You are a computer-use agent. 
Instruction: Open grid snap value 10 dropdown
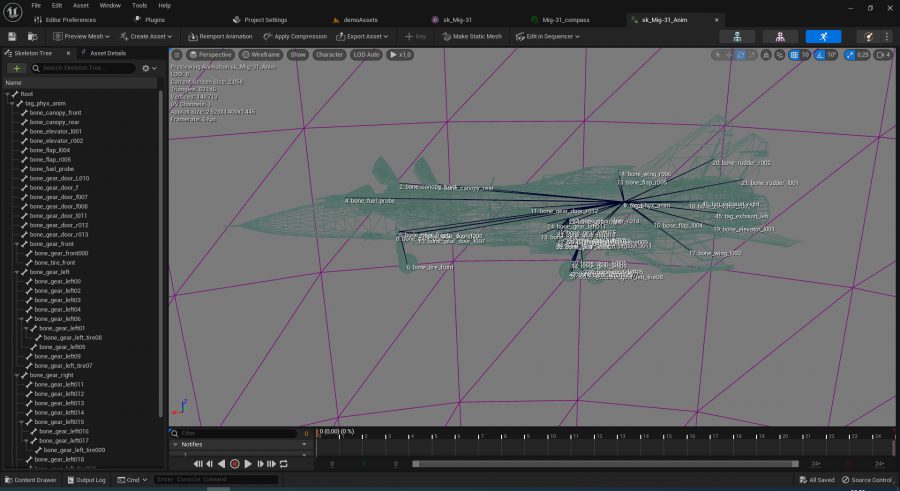pos(805,55)
